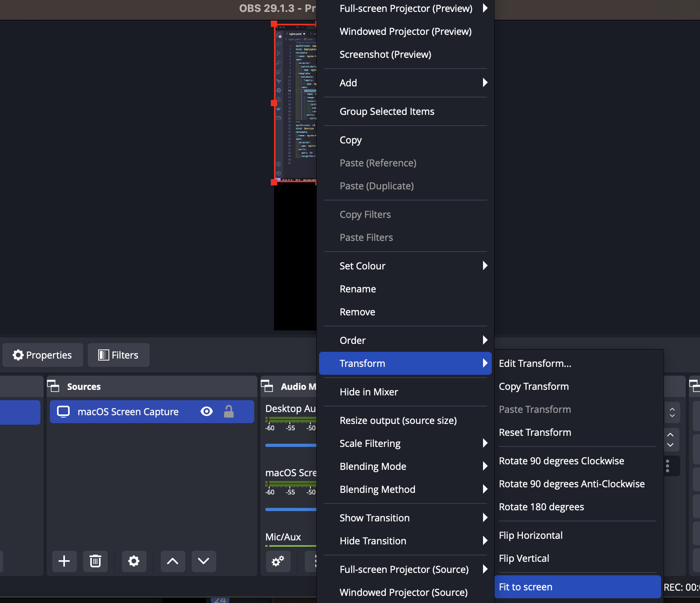Click the remove source trash icon

click(x=95, y=561)
